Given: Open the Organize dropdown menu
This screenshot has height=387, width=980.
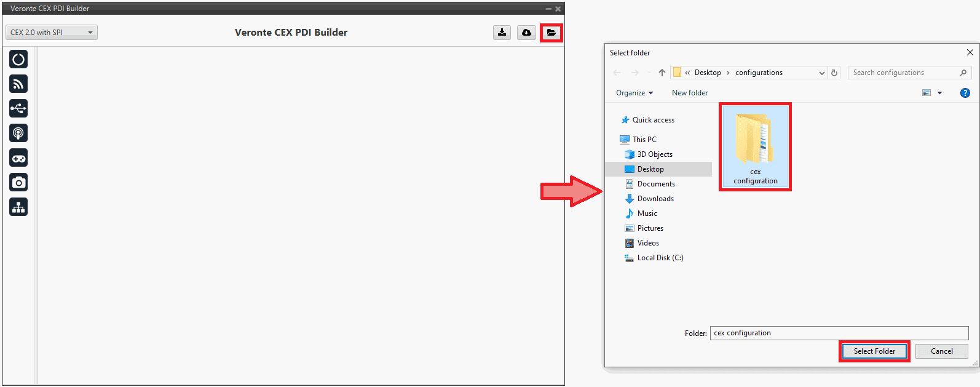Looking at the screenshot, I should [x=634, y=93].
